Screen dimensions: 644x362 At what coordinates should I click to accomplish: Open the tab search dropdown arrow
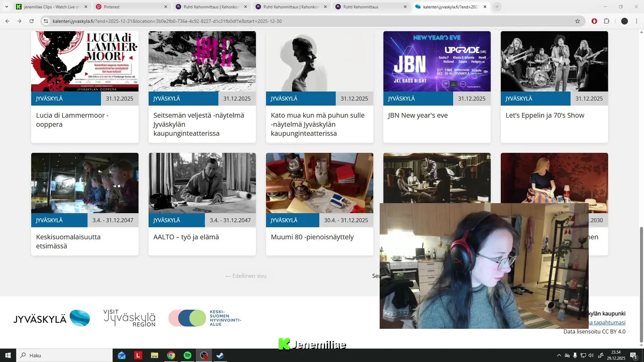click(7, 7)
